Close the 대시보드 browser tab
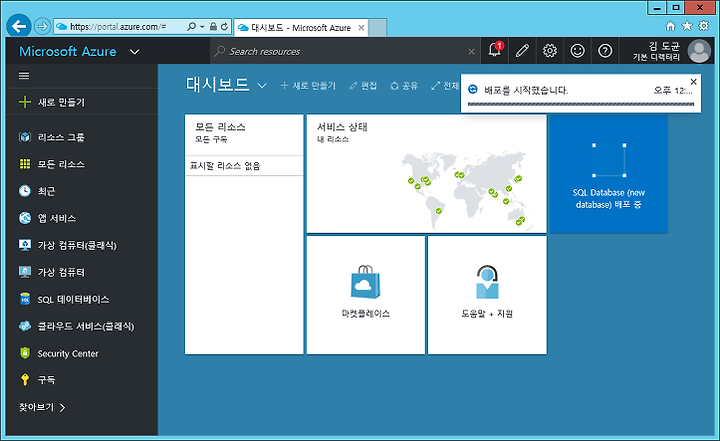This screenshot has height=441, width=720. coord(361,28)
